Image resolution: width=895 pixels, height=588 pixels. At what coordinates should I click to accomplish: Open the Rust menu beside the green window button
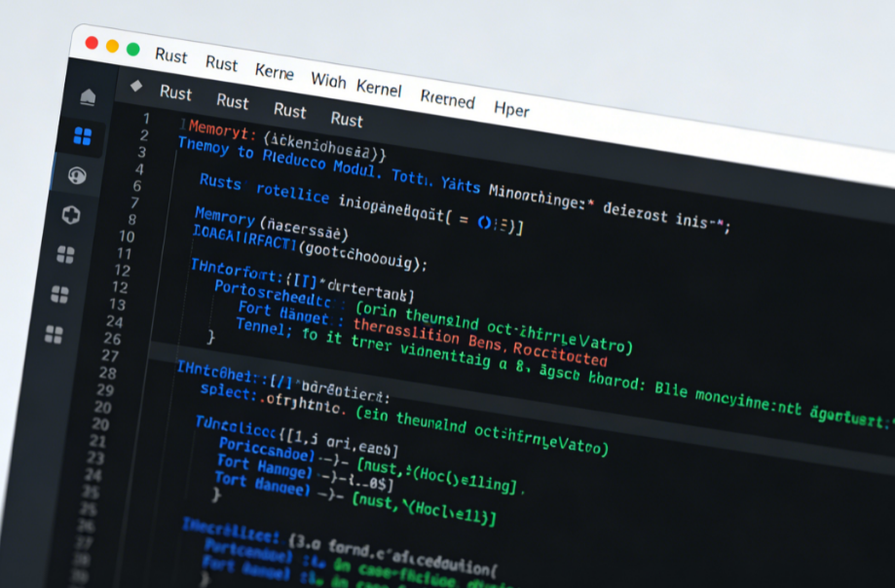(170, 55)
